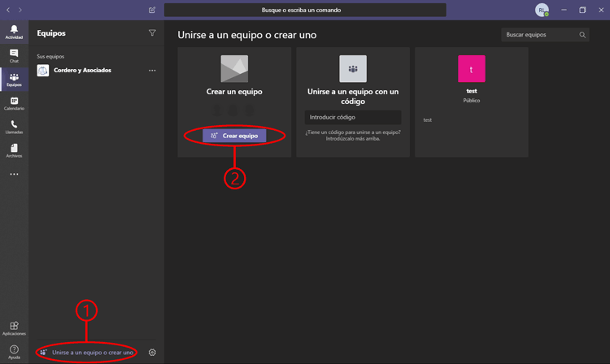Start a new chat with compose icon
This screenshot has height=364, width=610.
152,10
